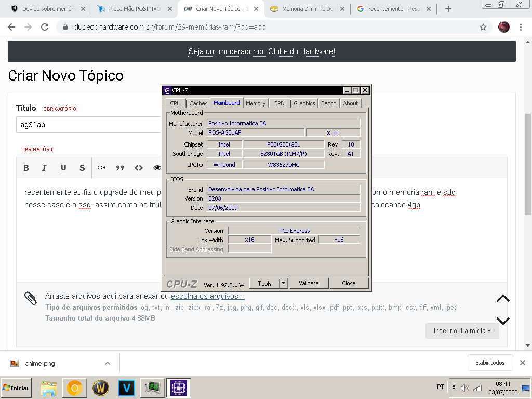Insert a code block in the editor
The image size is (532, 399).
click(x=138, y=168)
